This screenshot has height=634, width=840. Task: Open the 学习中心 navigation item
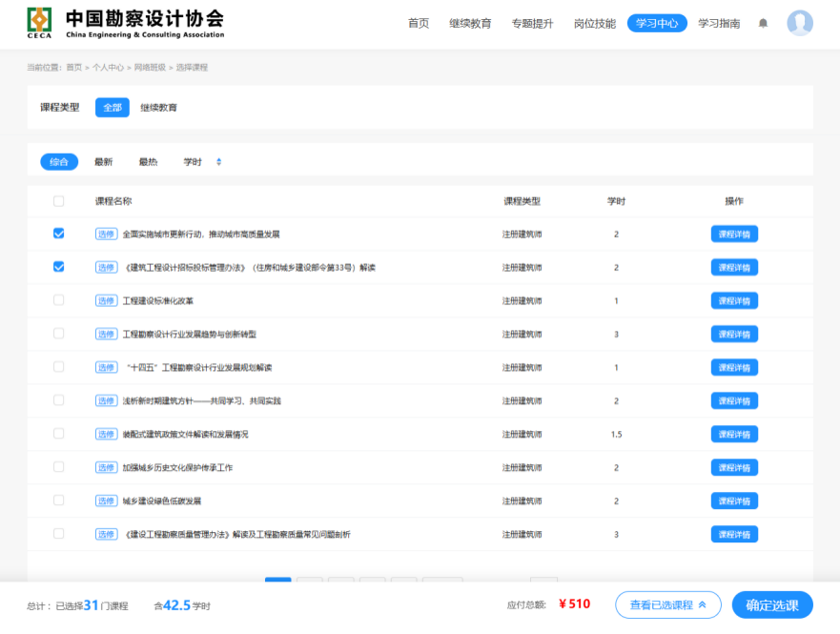[657, 23]
